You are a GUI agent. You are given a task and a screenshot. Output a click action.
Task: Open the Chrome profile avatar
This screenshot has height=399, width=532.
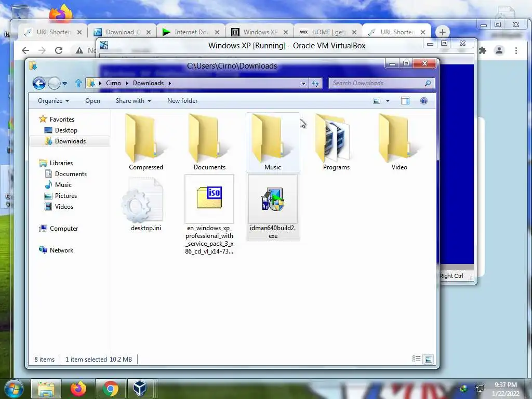(499, 50)
